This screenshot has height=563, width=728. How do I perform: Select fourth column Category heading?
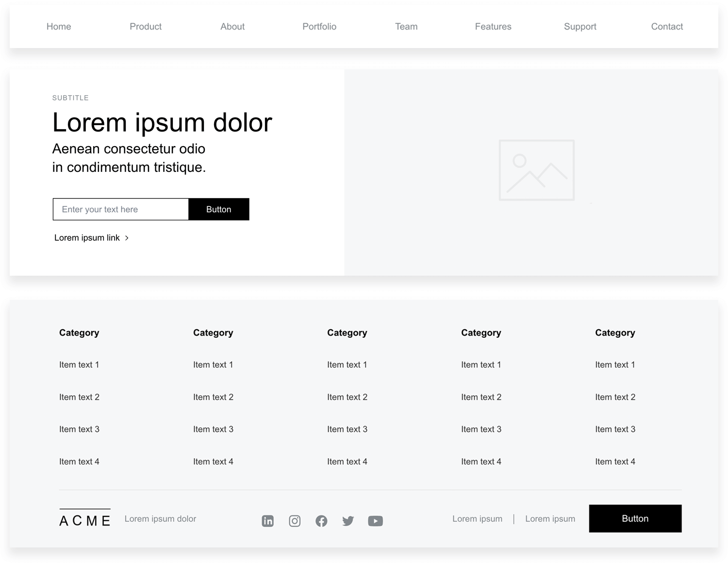point(481,333)
